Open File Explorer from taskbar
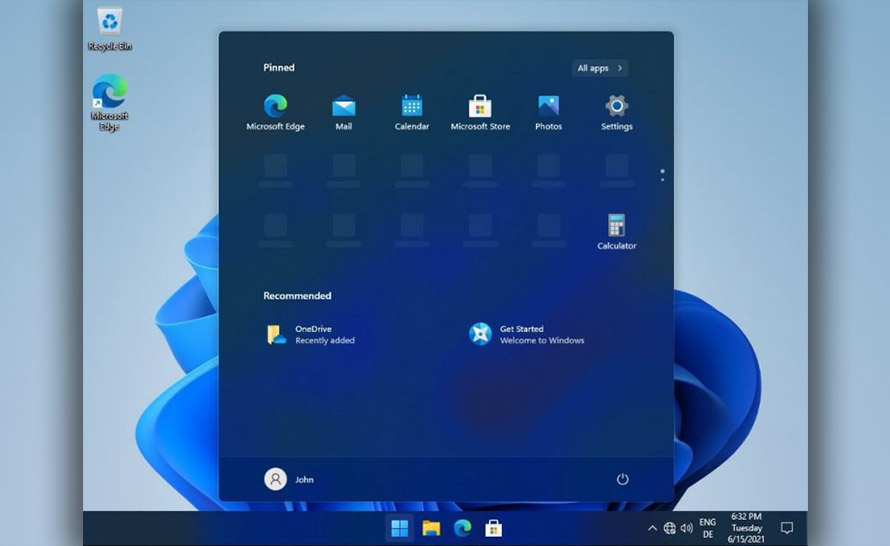 tap(431, 528)
